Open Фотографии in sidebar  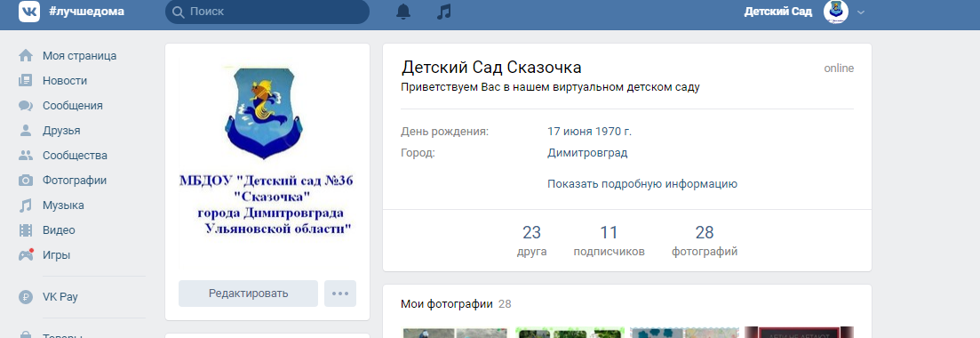75,181
